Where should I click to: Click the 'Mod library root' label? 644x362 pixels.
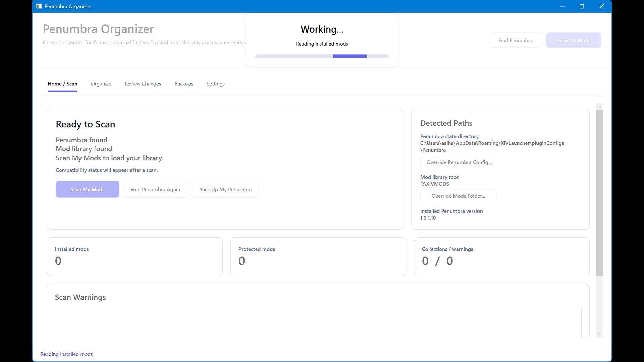pyautogui.click(x=439, y=177)
